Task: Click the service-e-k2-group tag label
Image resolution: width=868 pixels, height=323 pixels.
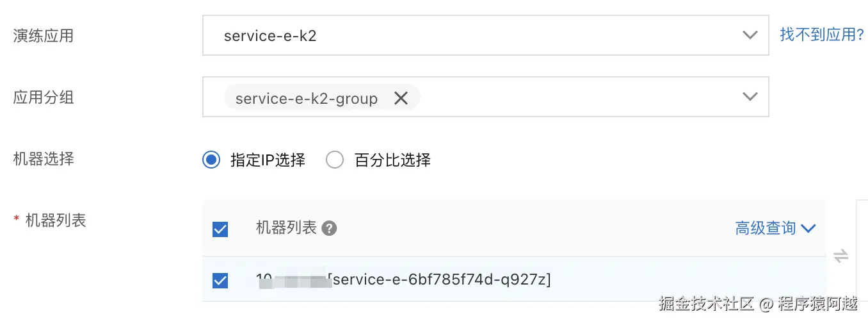Action: [306, 99]
